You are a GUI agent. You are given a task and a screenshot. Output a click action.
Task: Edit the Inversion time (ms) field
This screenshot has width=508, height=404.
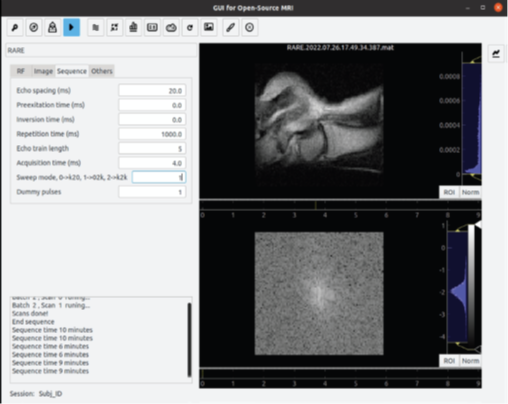tap(152, 119)
